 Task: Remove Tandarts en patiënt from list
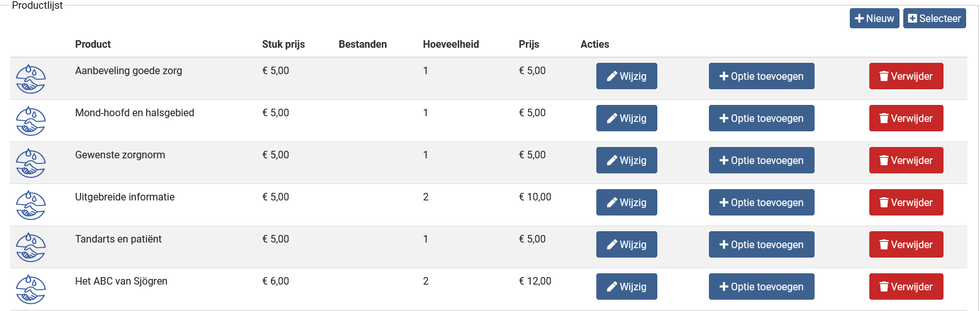[x=906, y=245]
